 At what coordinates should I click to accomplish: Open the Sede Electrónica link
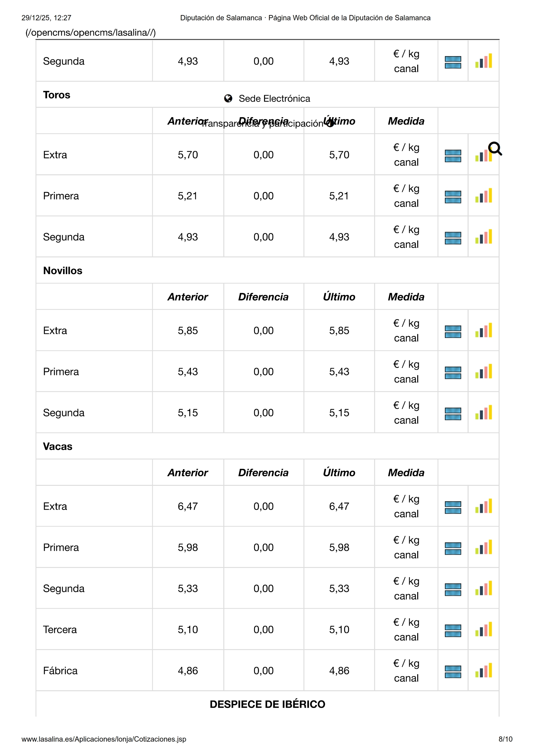(274, 99)
